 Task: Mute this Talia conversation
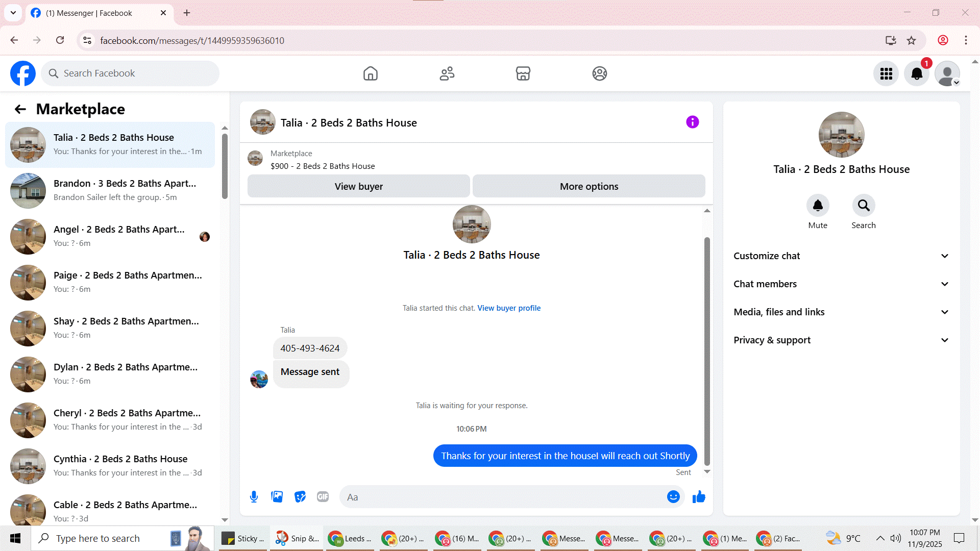pos(818,206)
